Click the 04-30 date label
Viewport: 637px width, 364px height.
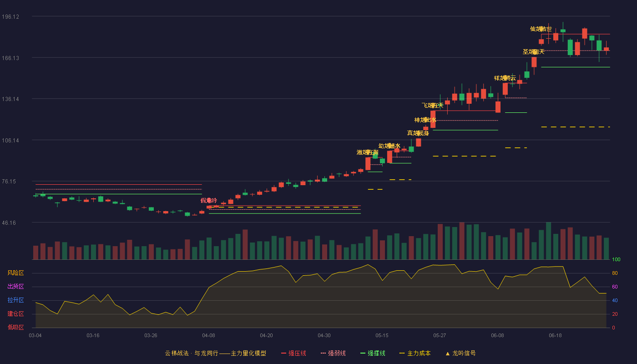pos(324,335)
